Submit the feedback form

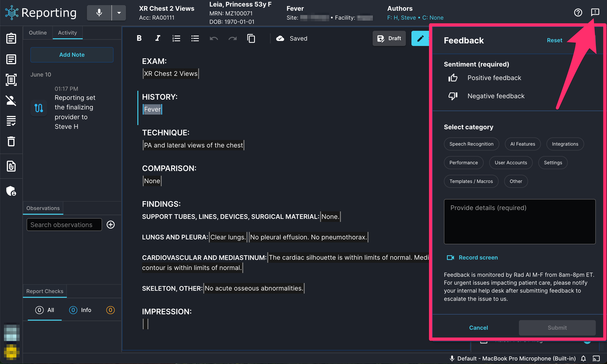(x=557, y=328)
